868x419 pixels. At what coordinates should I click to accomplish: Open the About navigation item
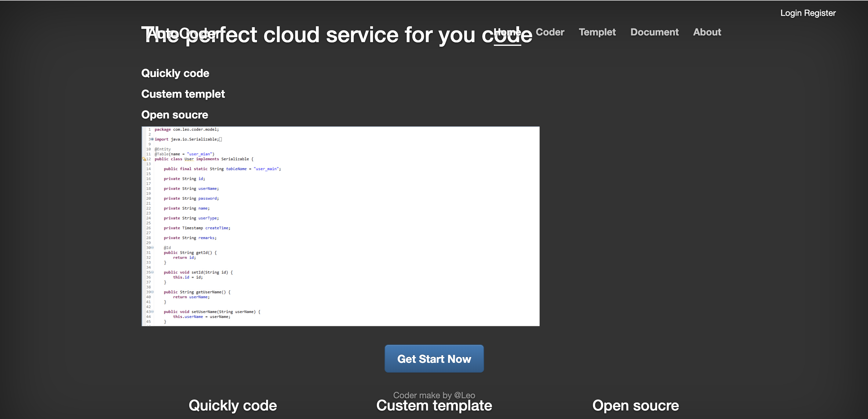(x=707, y=32)
